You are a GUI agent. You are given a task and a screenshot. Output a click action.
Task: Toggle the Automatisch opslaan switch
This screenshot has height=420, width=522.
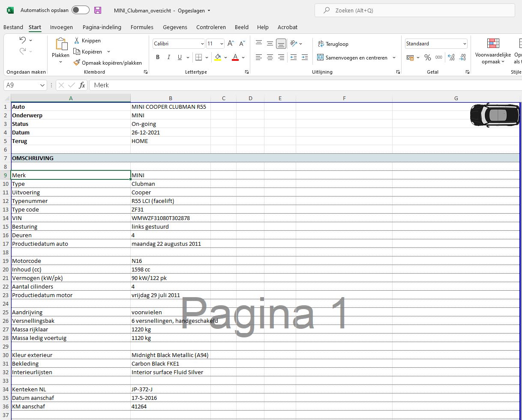pyautogui.click(x=81, y=10)
